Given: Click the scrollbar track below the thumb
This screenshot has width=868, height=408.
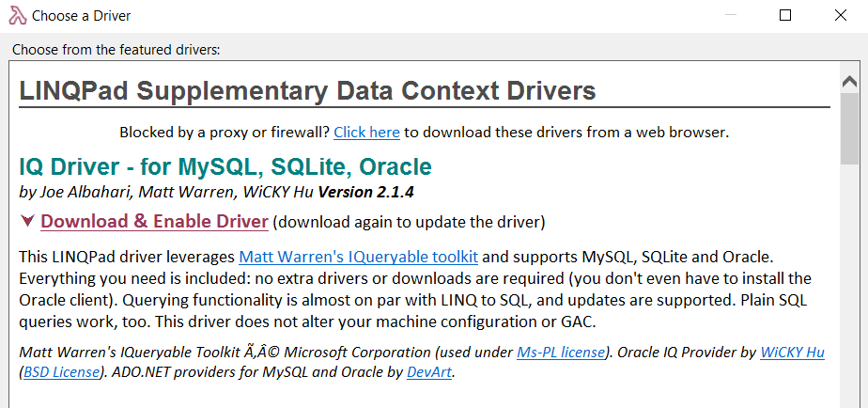Looking at the screenshot, I should (849, 286).
